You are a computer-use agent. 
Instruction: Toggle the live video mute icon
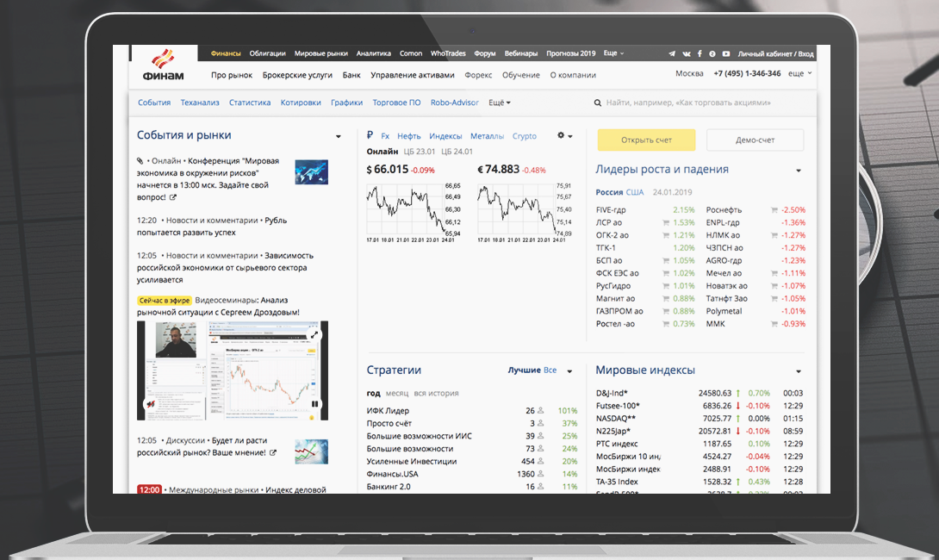tap(150, 404)
